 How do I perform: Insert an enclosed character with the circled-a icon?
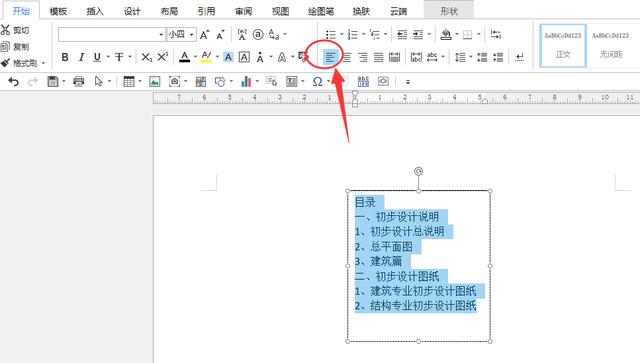(258, 34)
